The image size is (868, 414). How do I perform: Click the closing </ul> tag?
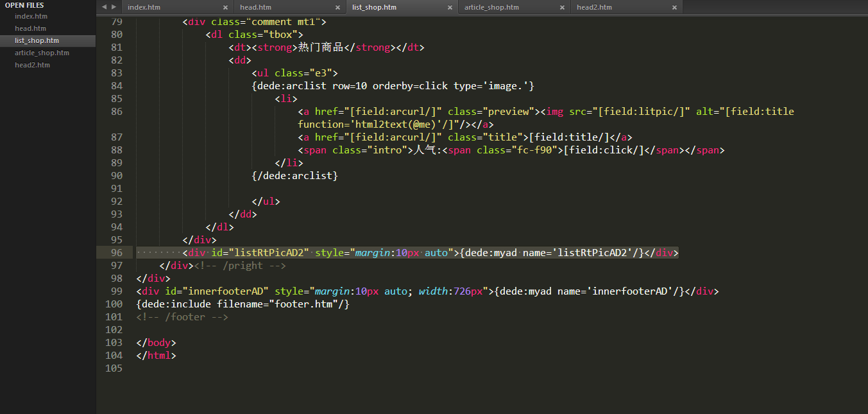point(266,202)
